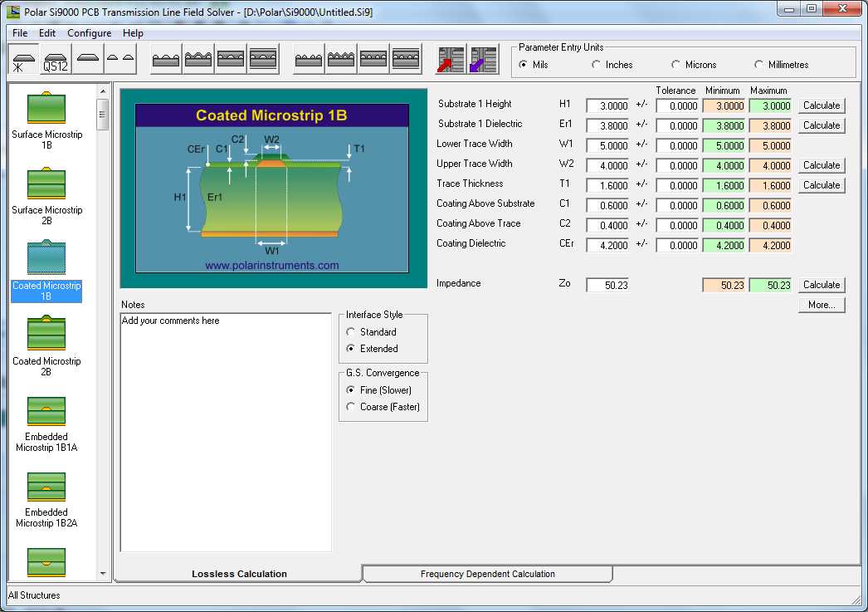This screenshot has width=868, height=612.
Task: Click the All Structures status bar text
Action: [x=34, y=595]
